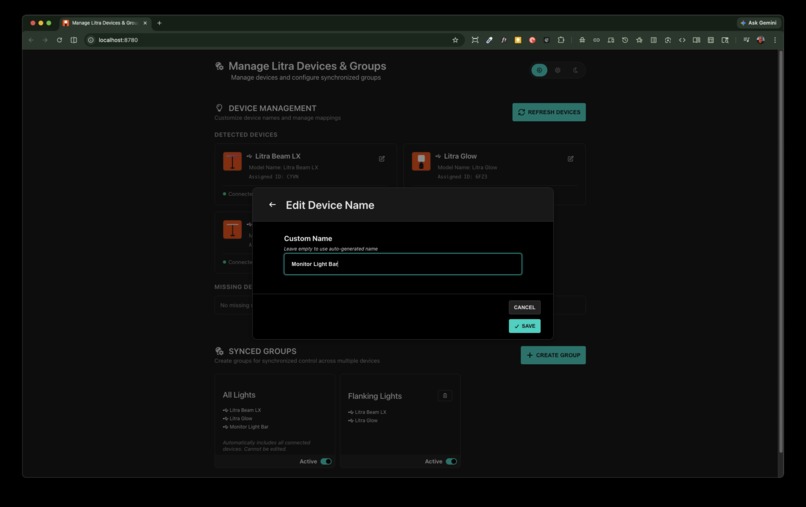Select the middle theme mode button
806x507 pixels.
(558, 70)
